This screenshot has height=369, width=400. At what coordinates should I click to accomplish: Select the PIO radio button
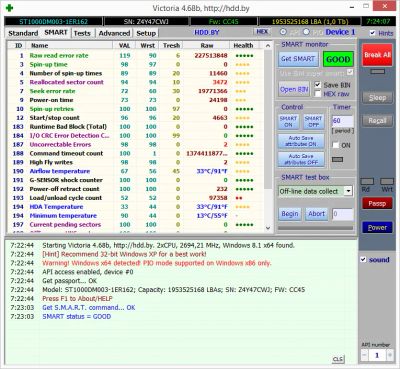coord(306,32)
